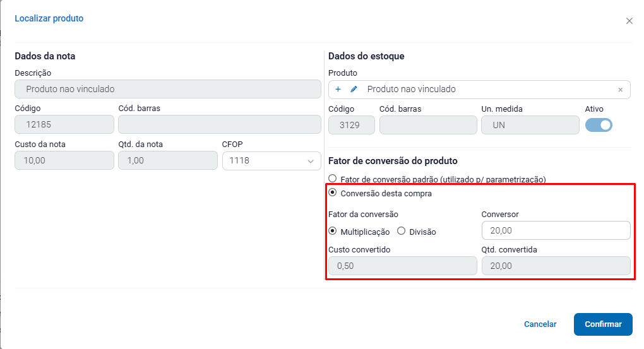
Task: Click the Custo convertido field
Action: [x=402, y=266]
